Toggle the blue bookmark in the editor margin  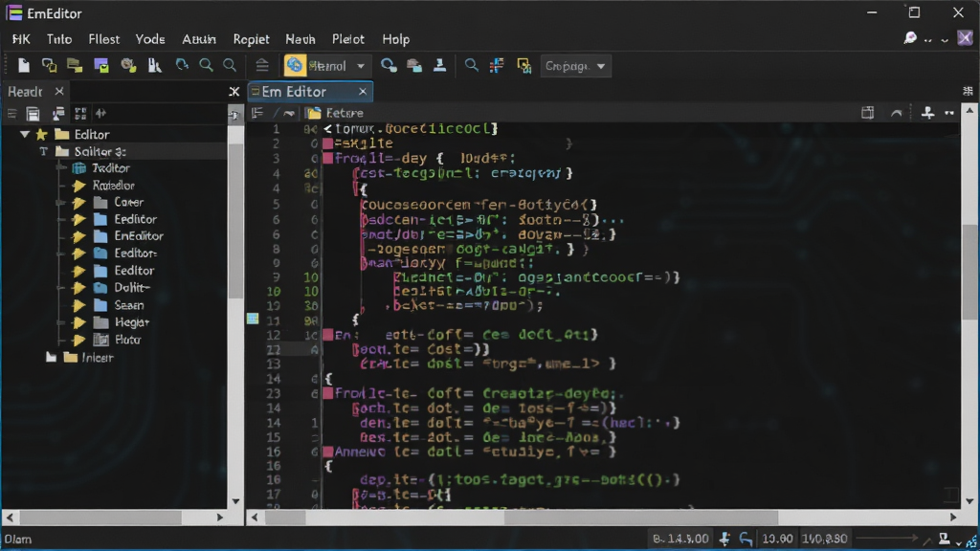pos(253,319)
